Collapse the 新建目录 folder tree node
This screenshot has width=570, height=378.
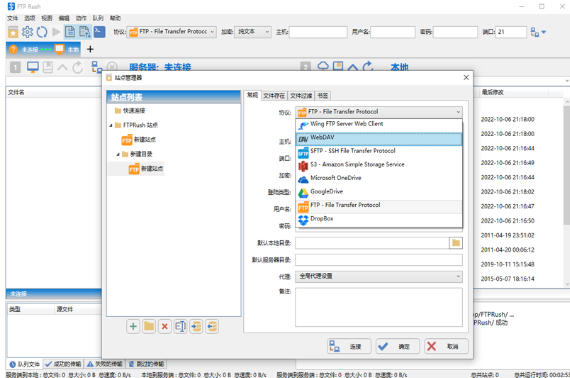point(118,154)
